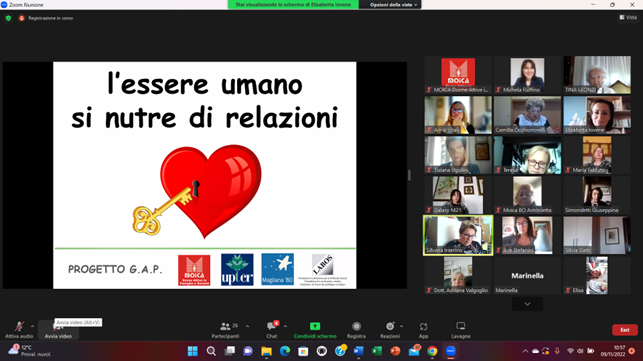Toggle Avvia video camera
Viewport: 643px width, 361px height.
pyautogui.click(x=58, y=330)
